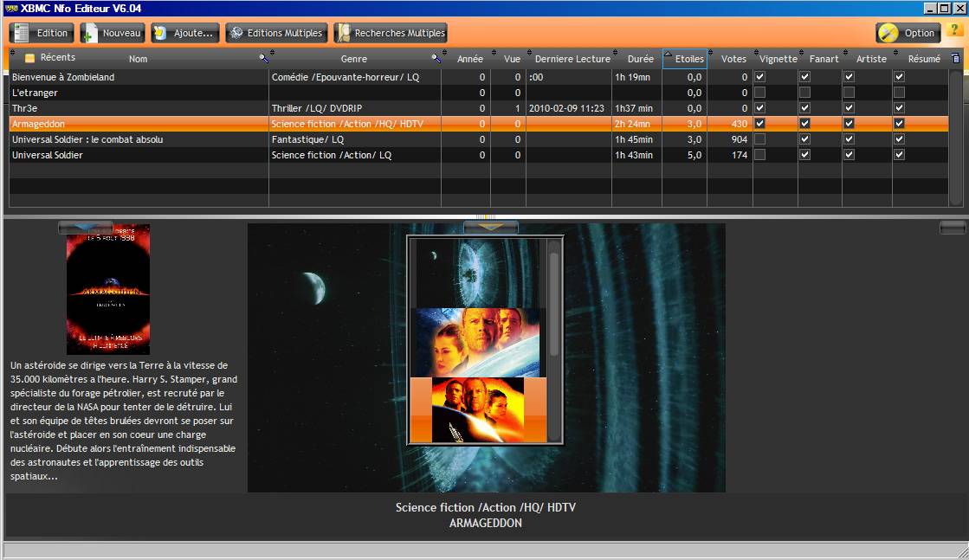Click the Nouveau button with the plus icon
The image size is (969, 560).
coord(113,33)
